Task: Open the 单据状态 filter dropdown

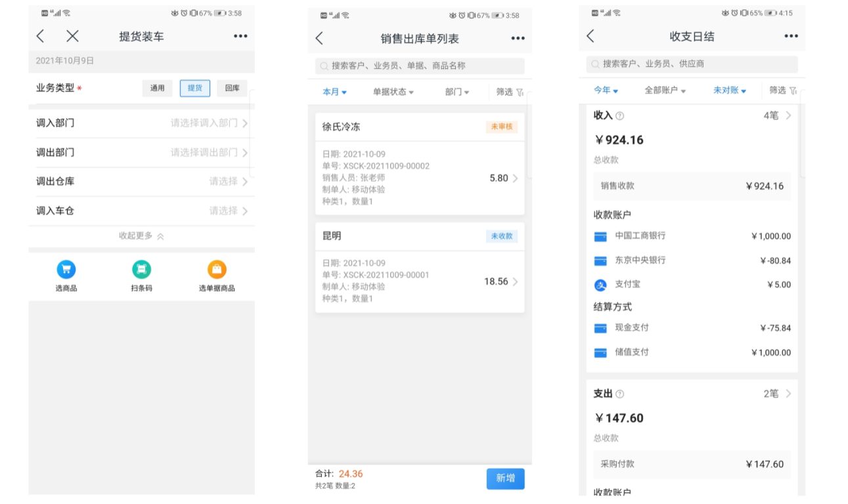Action: coord(393,92)
